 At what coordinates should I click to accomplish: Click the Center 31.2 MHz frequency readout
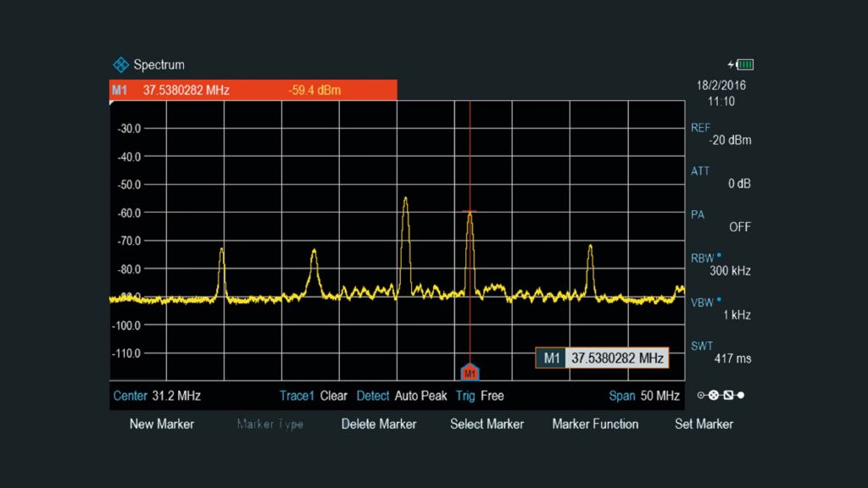[158, 396]
